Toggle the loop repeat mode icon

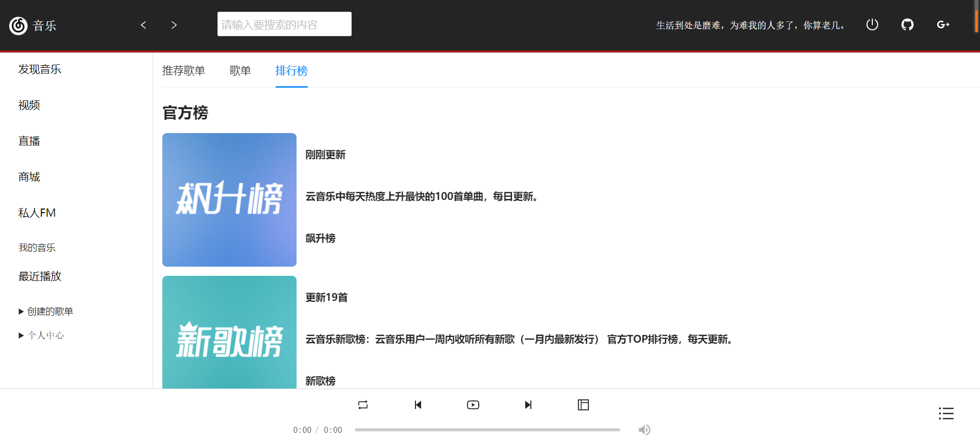(x=363, y=405)
